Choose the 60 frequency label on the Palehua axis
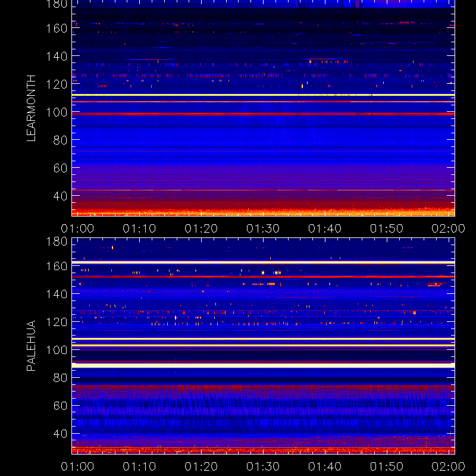The image size is (476, 476). coord(60,406)
